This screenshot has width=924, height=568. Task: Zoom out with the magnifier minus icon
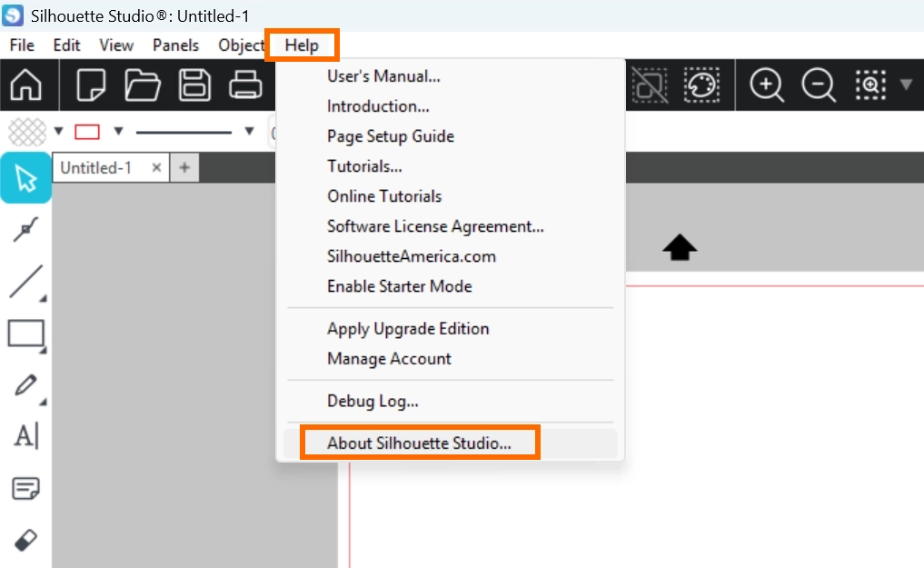click(x=818, y=85)
